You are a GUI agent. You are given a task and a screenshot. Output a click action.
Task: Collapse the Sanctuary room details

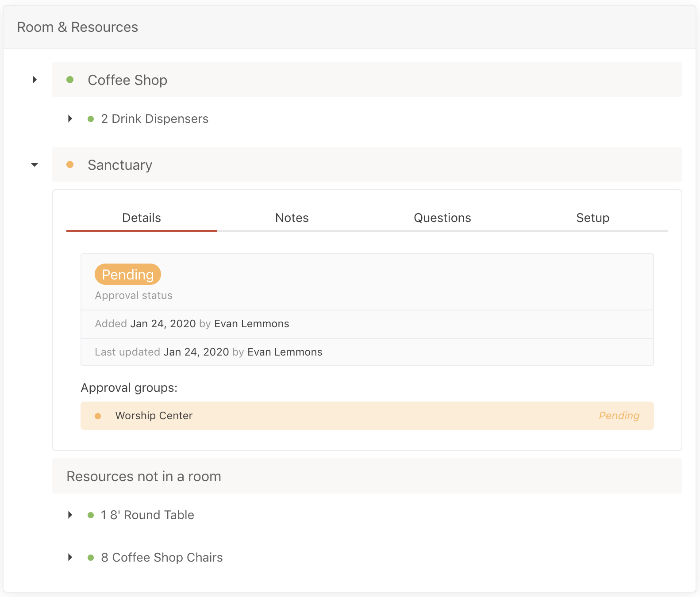(35, 165)
